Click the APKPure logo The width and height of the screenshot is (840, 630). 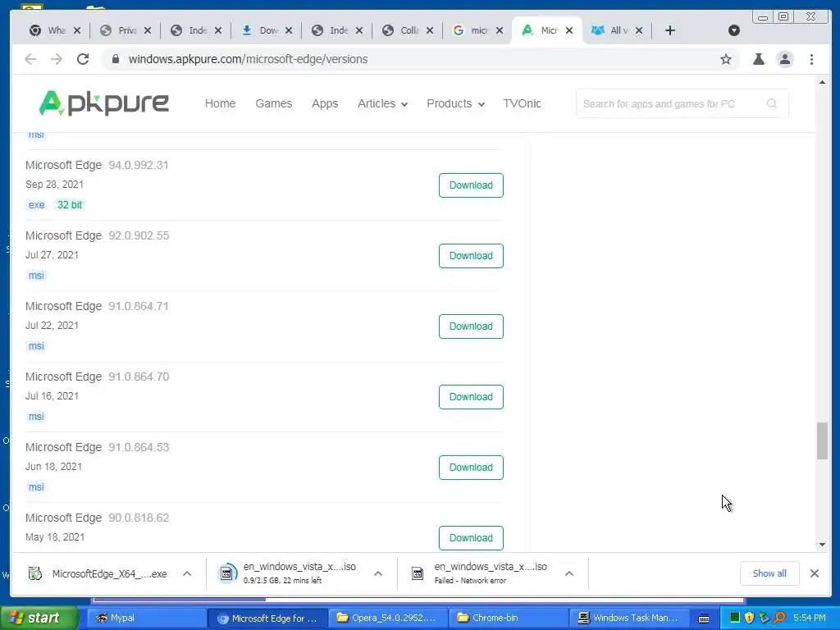pos(104,103)
